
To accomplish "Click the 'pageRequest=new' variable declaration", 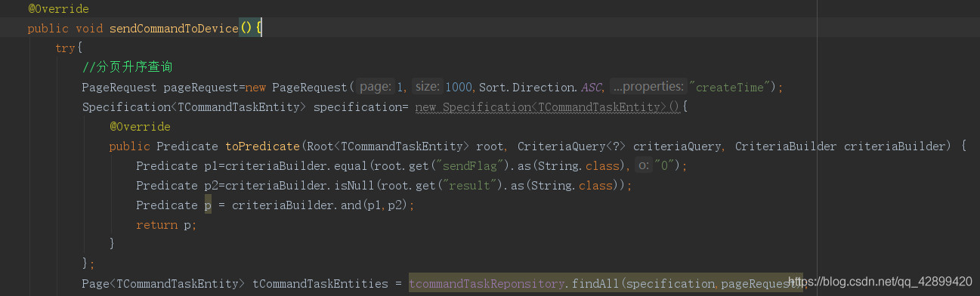I will (x=215, y=88).
